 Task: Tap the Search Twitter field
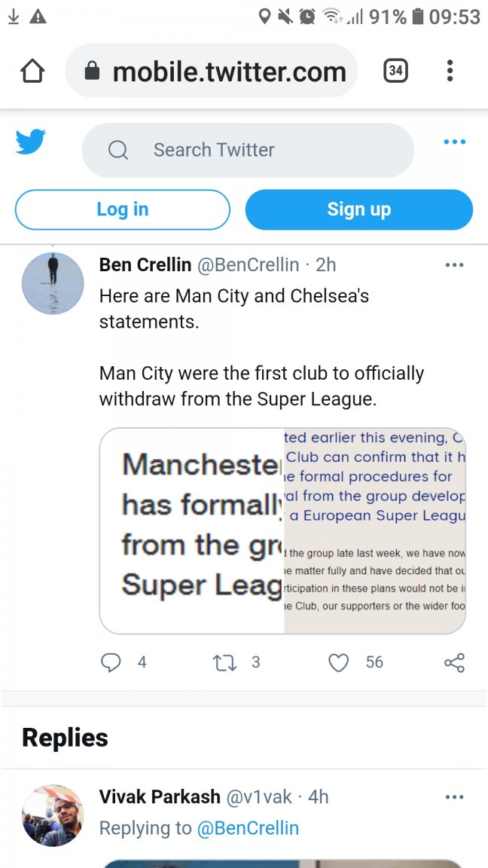(x=249, y=150)
